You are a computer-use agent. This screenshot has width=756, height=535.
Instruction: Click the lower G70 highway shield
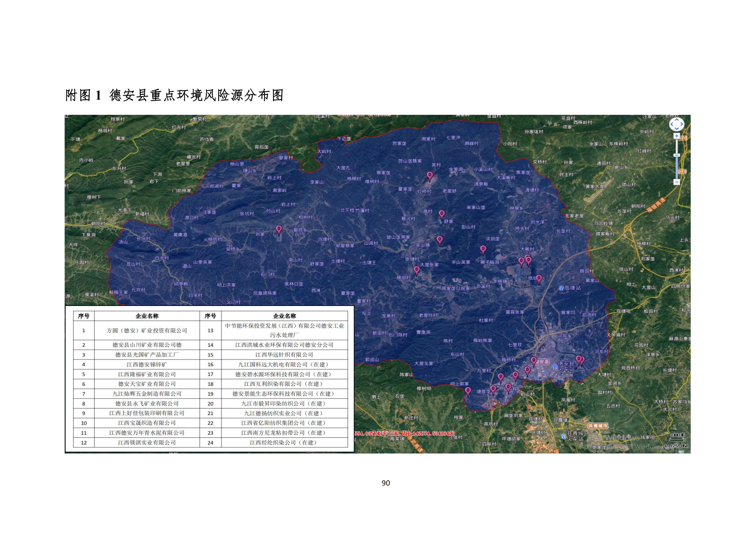[x=682, y=172]
